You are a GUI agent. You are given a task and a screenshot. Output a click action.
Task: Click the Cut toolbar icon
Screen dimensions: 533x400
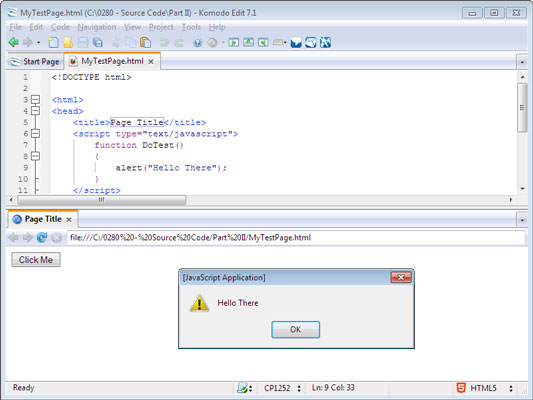[x=116, y=42]
